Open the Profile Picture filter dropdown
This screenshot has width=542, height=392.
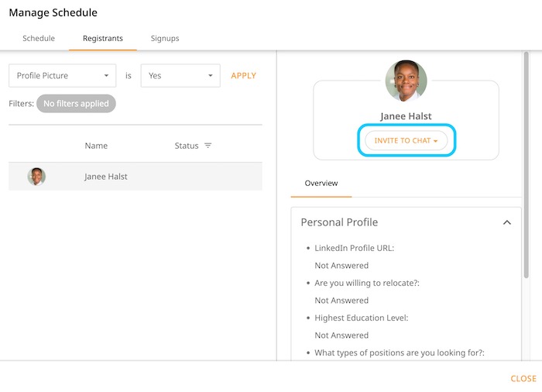coord(62,76)
